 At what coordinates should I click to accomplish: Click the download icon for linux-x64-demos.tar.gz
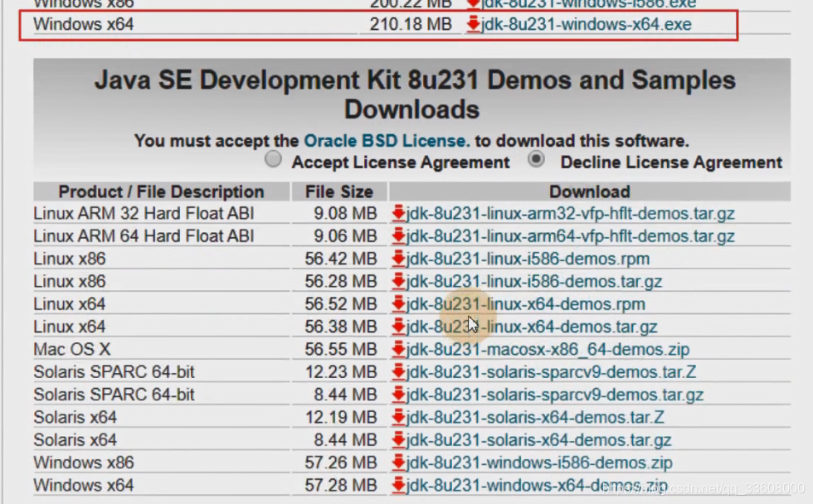(x=398, y=327)
